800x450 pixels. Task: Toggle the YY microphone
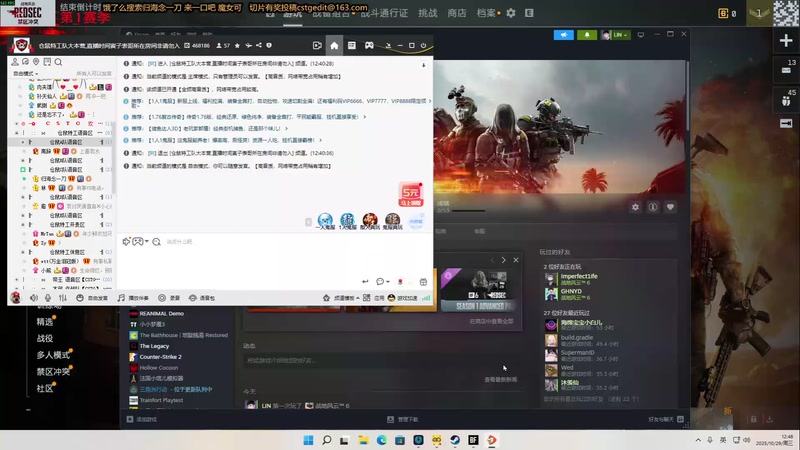click(x=48, y=297)
